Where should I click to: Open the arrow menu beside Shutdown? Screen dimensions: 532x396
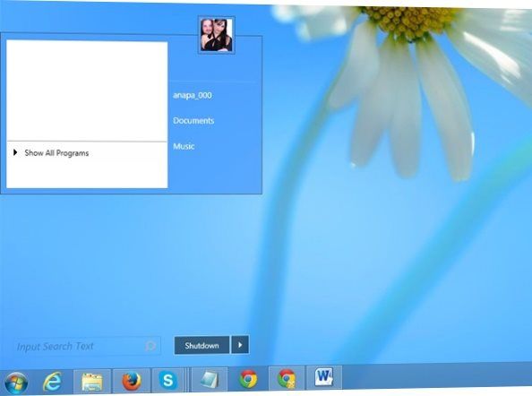[x=240, y=345]
